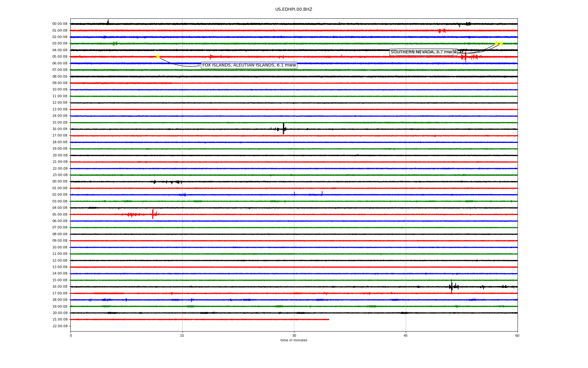The image size is (588, 368).
Task: Click the rightmost star on the 03:00:08 trace
Action: [x=501, y=43]
